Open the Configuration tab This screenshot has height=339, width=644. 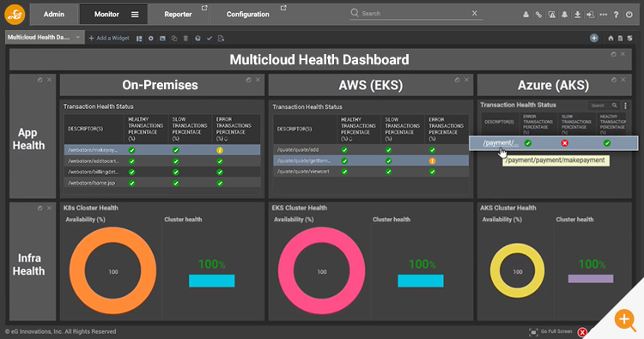click(247, 14)
